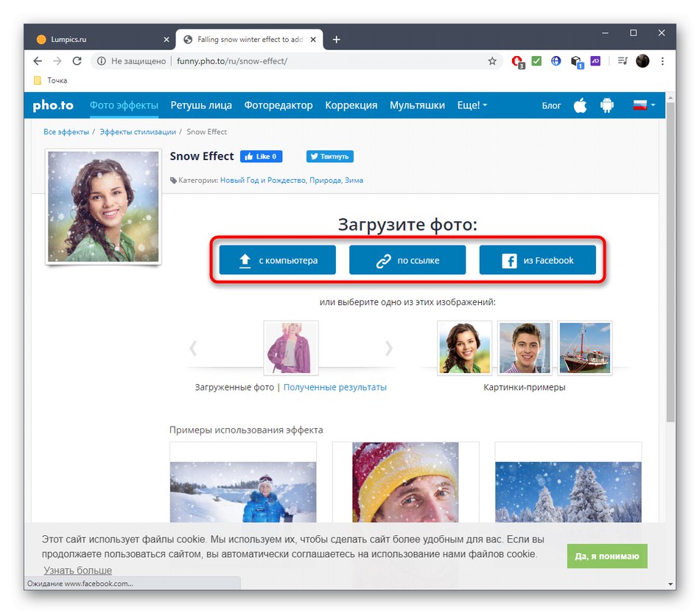This screenshot has width=700, height=614.
Task: Open the Ретушь лица menu item
Action: pyautogui.click(x=201, y=105)
